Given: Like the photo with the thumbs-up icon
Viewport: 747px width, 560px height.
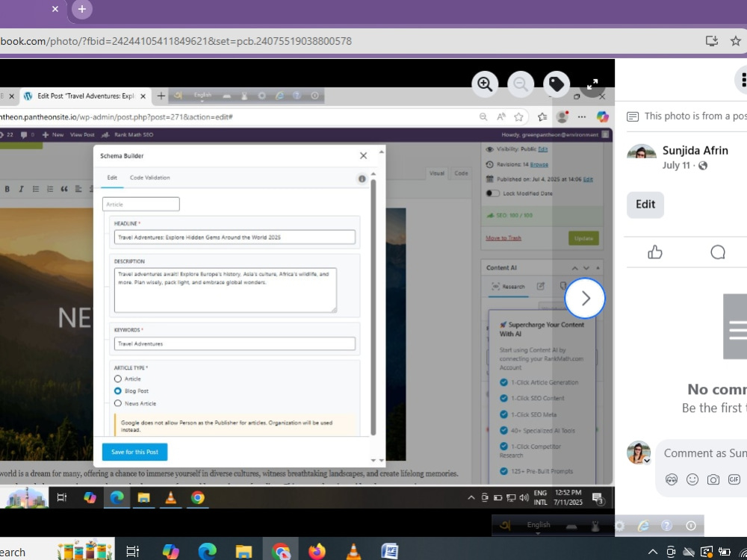Looking at the screenshot, I should 655,252.
